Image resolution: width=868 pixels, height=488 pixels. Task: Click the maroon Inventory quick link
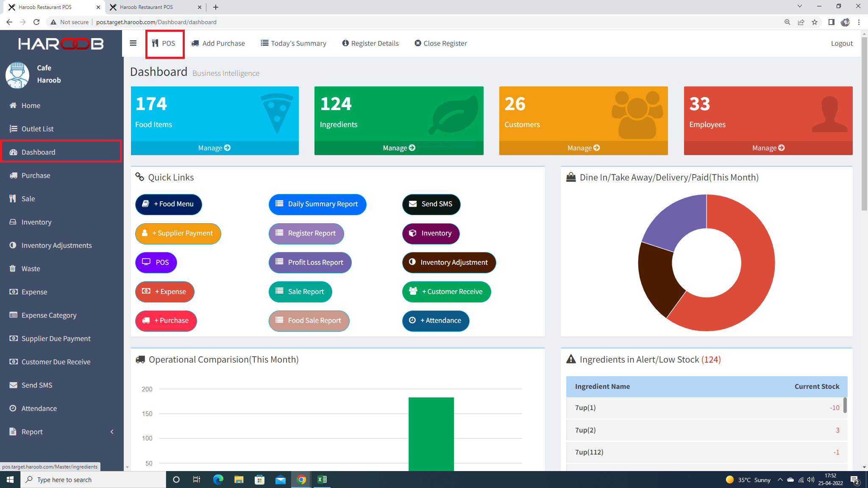coord(431,233)
